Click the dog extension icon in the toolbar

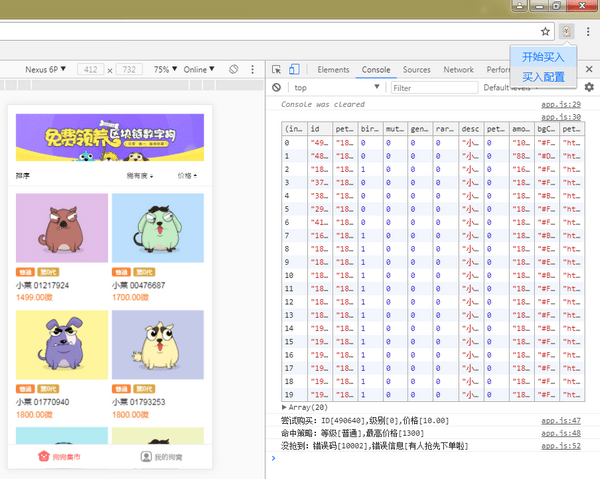pos(566,31)
